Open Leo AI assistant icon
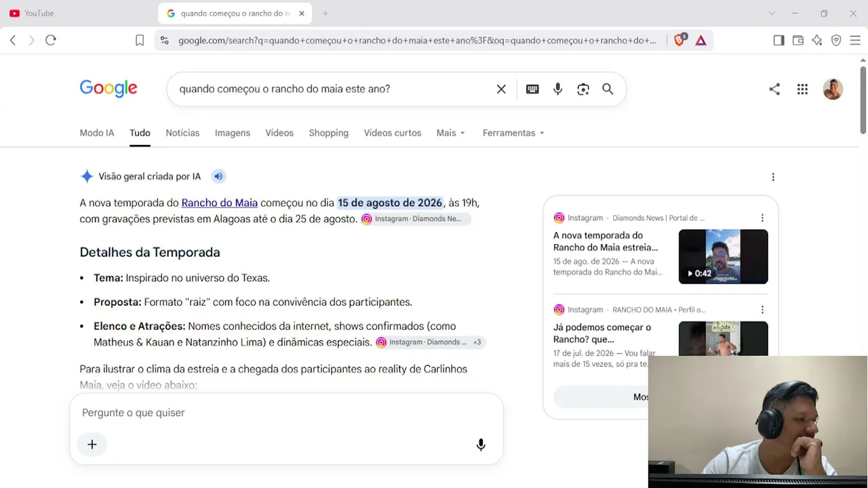868x488 pixels. (x=817, y=41)
